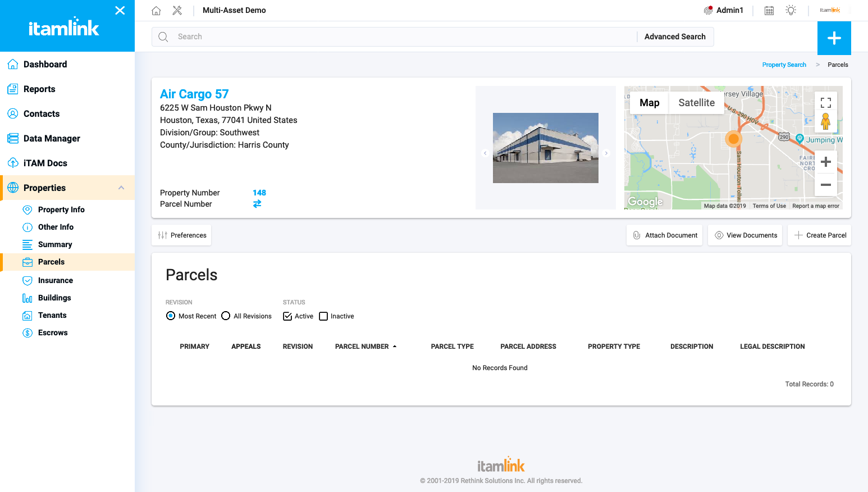Open the tools wrench icon
868x492 pixels.
point(177,11)
